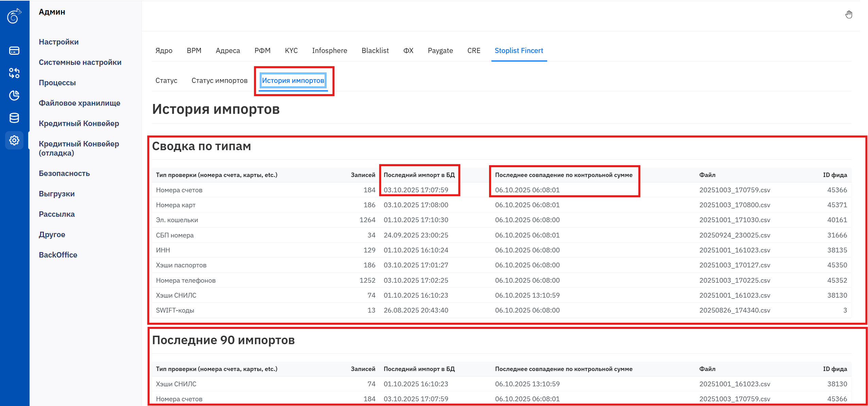Select the settings gear sidebar icon

coord(14,140)
